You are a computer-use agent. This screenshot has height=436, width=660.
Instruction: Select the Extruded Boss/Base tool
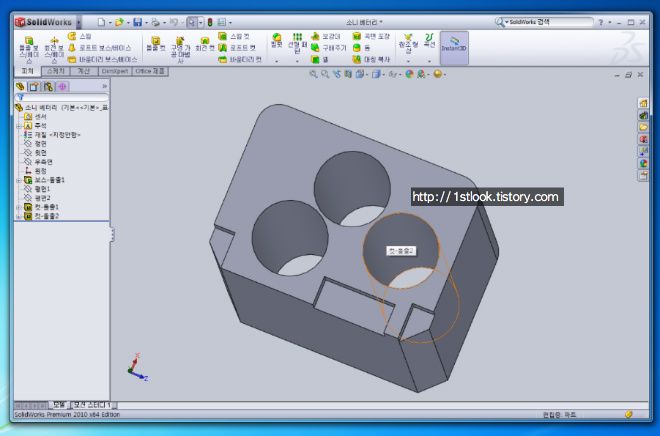29,50
